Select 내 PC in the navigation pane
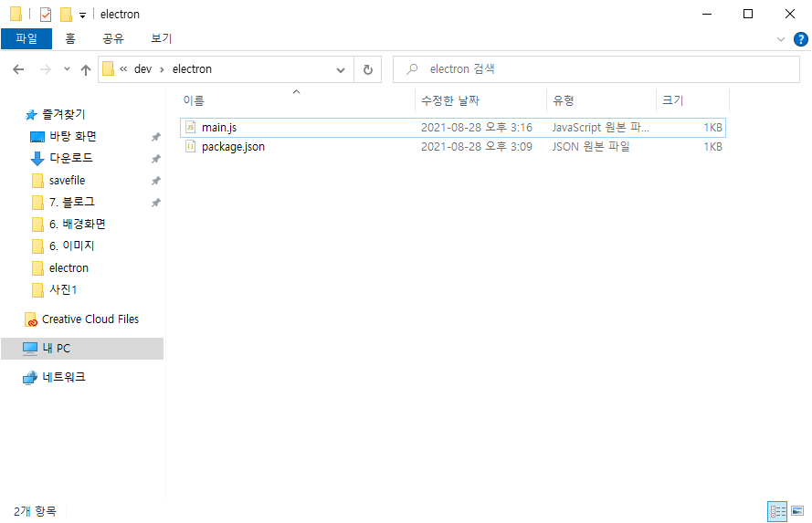Screen dimensions: 812x523 coord(82,349)
